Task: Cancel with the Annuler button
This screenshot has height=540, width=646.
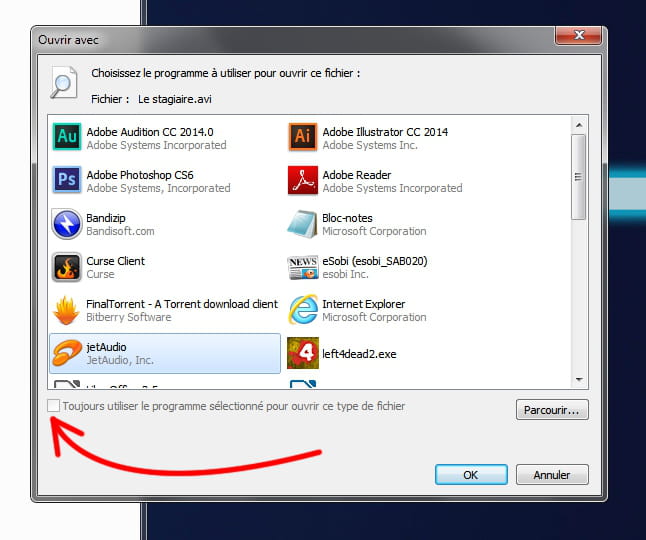Action: tap(552, 475)
